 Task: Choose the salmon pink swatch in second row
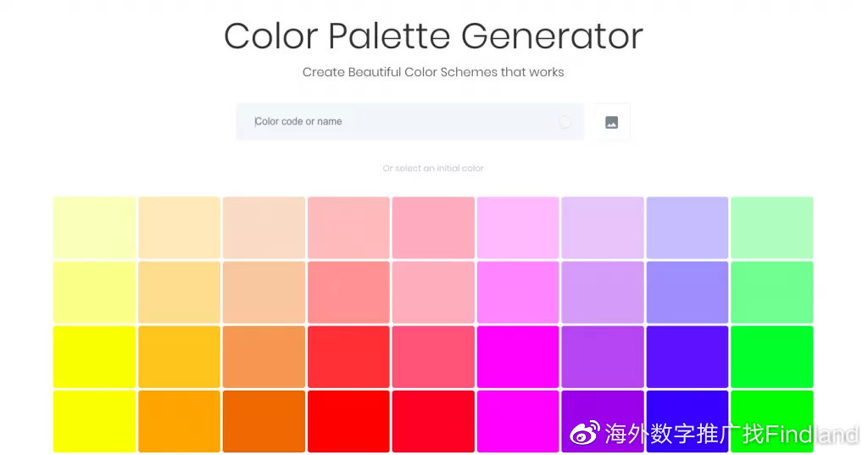348,292
